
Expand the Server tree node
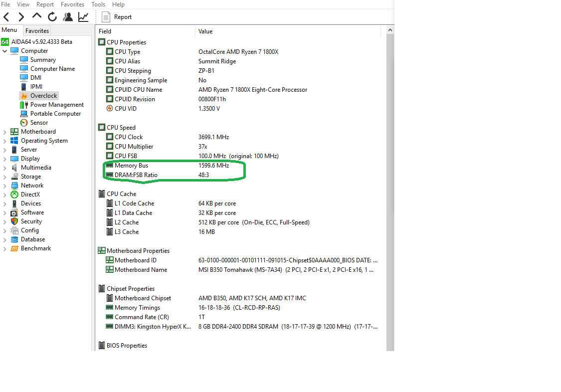(x=4, y=150)
